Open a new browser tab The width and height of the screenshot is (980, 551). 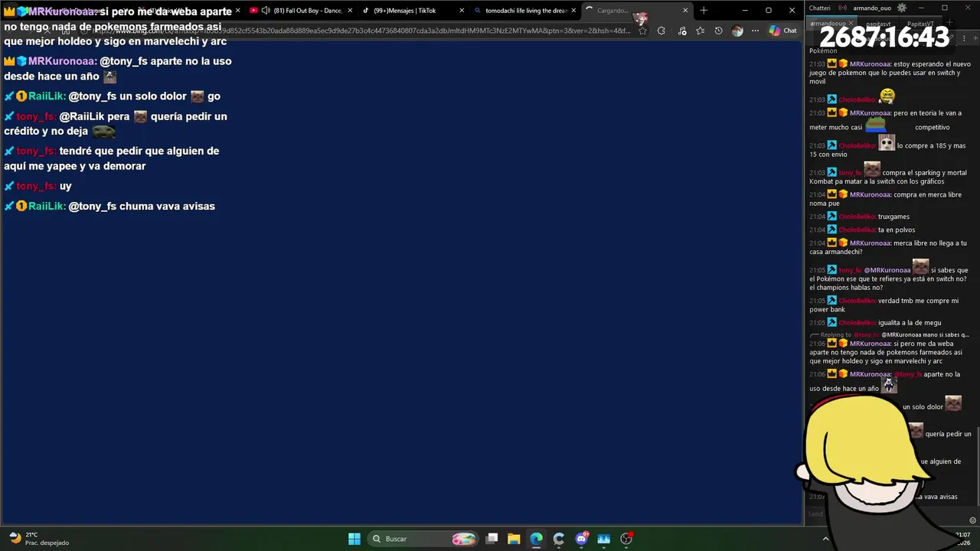(704, 11)
